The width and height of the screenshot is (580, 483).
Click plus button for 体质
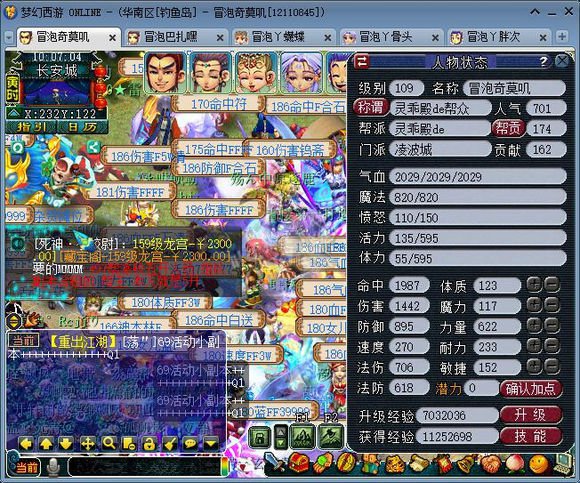pos(534,285)
